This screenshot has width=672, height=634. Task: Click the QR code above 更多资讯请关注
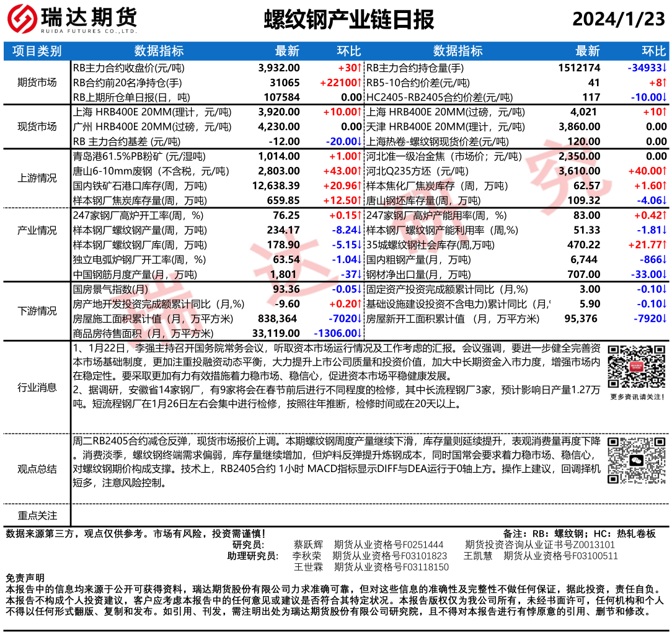[x=637, y=367]
